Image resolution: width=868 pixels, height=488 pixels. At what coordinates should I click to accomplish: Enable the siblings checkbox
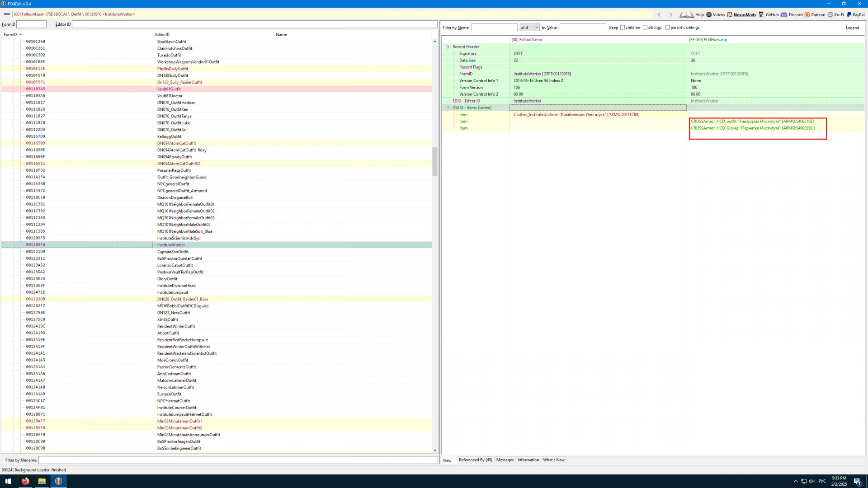click(645, 28)
